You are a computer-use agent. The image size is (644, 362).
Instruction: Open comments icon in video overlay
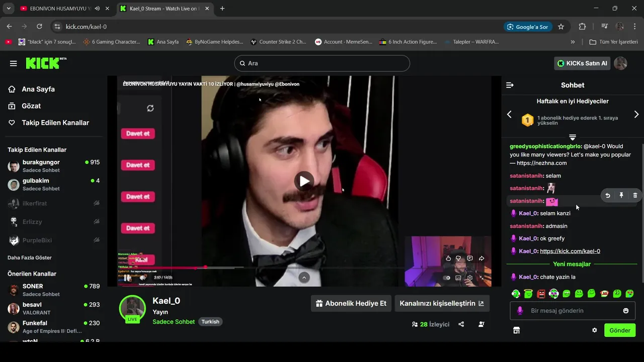[470, 258]
